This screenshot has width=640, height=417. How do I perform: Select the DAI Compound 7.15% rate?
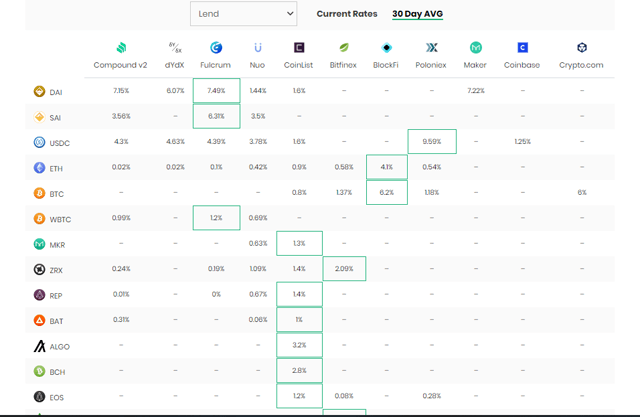[x=121, y=91]
